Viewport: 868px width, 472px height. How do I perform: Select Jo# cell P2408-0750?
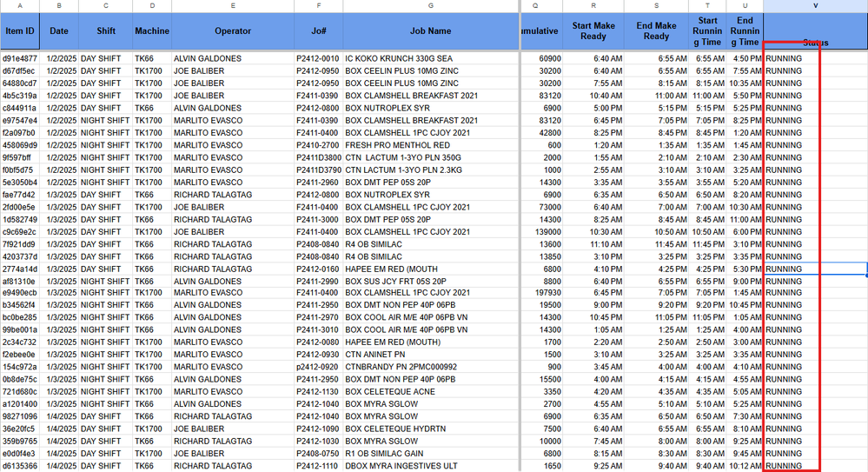coord(318,453)
